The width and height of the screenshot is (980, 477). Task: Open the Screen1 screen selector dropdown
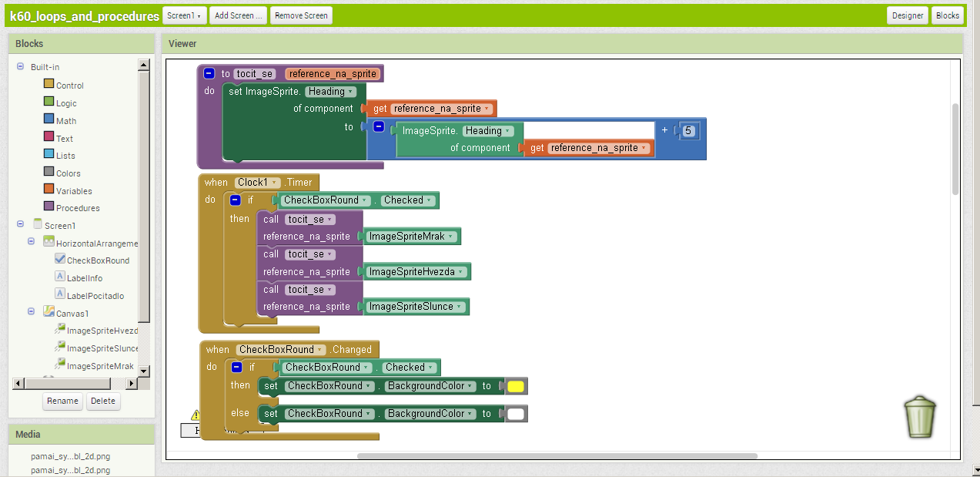[x=185, y=15]
